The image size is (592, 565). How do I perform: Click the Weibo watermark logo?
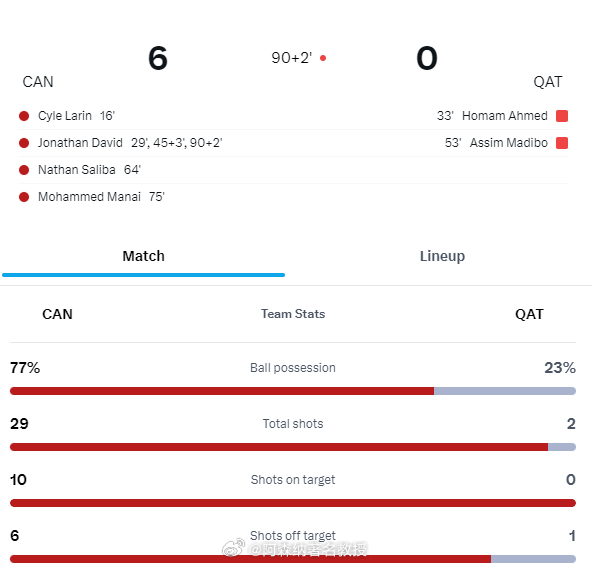[x=233, y=548]
